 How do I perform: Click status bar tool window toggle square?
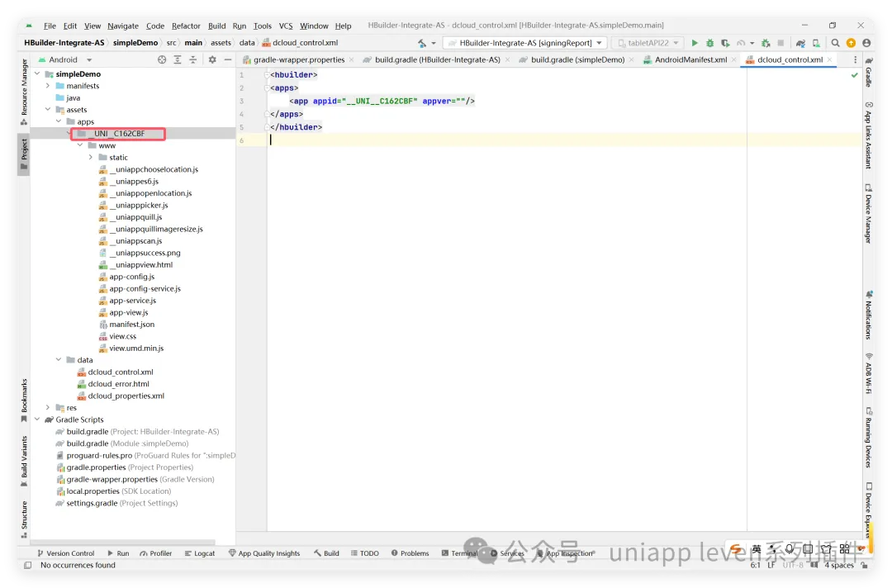[27, 565]
